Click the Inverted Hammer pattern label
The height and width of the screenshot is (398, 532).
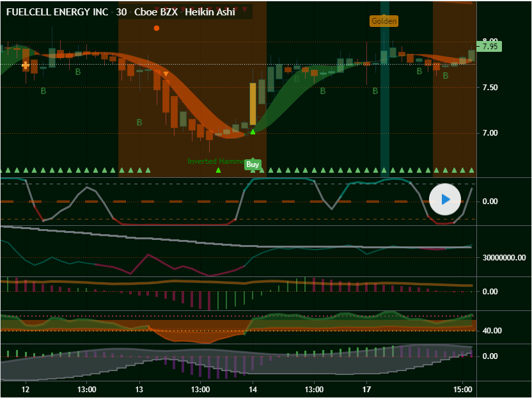(215, 161)
